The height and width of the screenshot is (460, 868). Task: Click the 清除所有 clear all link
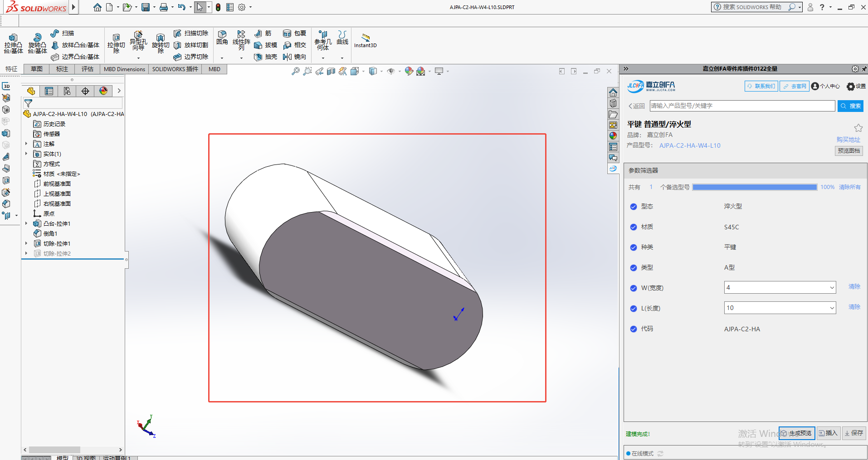click(x=849, y=187)
